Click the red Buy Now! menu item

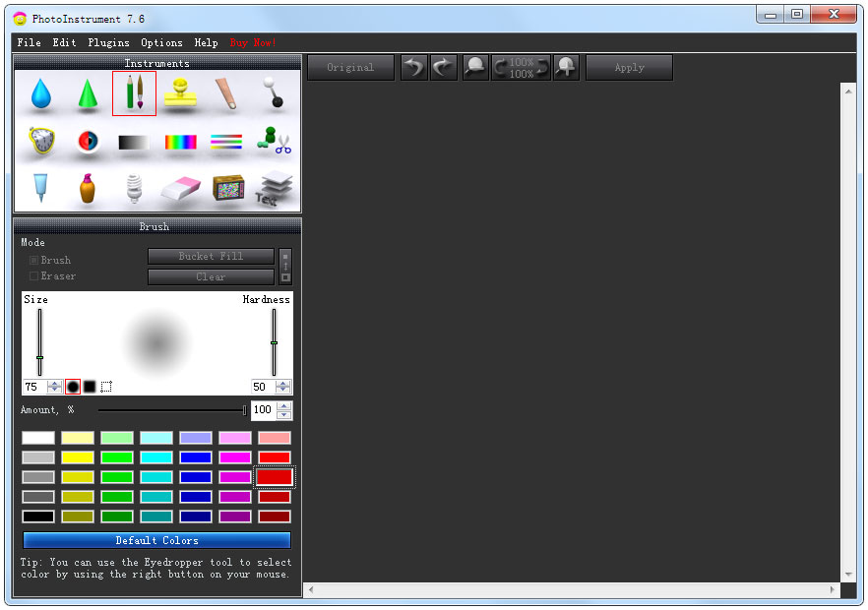pyautogui.click(x=252, y=42)
